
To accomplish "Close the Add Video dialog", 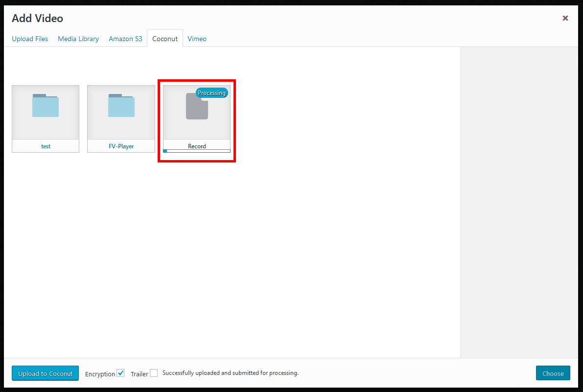I will point(565,18).
